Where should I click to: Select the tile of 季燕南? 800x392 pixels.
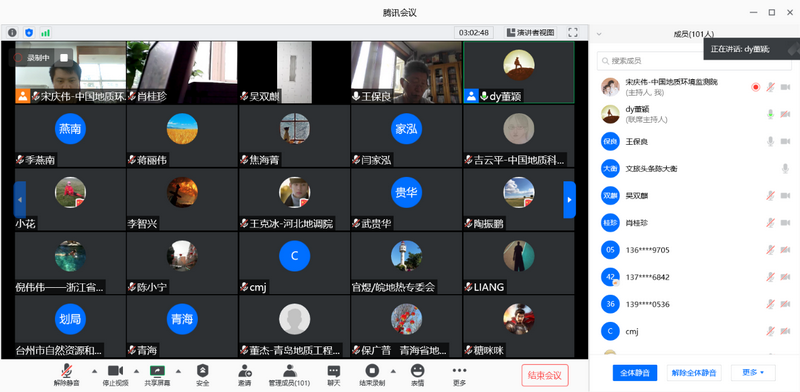[70, 136]
